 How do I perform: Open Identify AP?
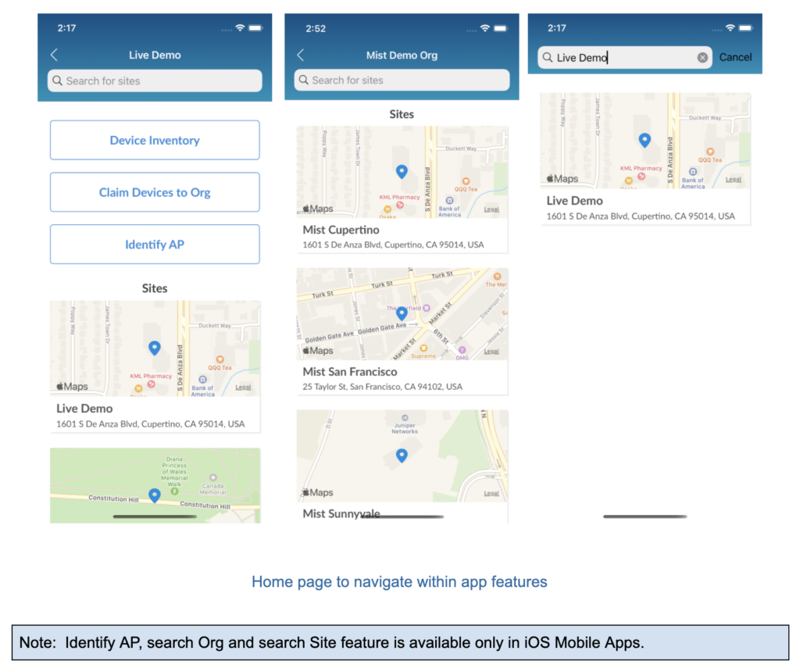click(x=154, y=244)
